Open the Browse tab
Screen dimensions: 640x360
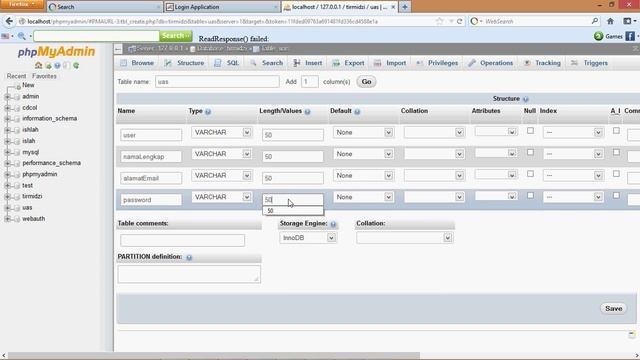(137, 63)
